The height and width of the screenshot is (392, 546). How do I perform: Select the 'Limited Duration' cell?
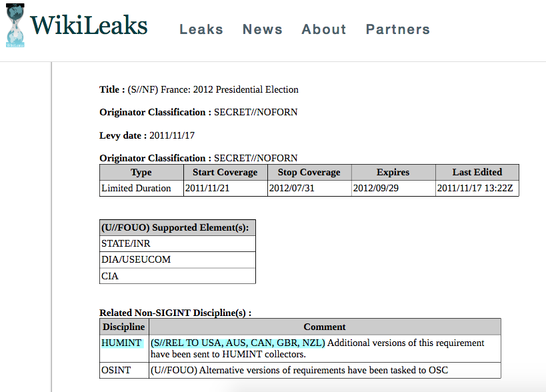[x=141, y=189]
